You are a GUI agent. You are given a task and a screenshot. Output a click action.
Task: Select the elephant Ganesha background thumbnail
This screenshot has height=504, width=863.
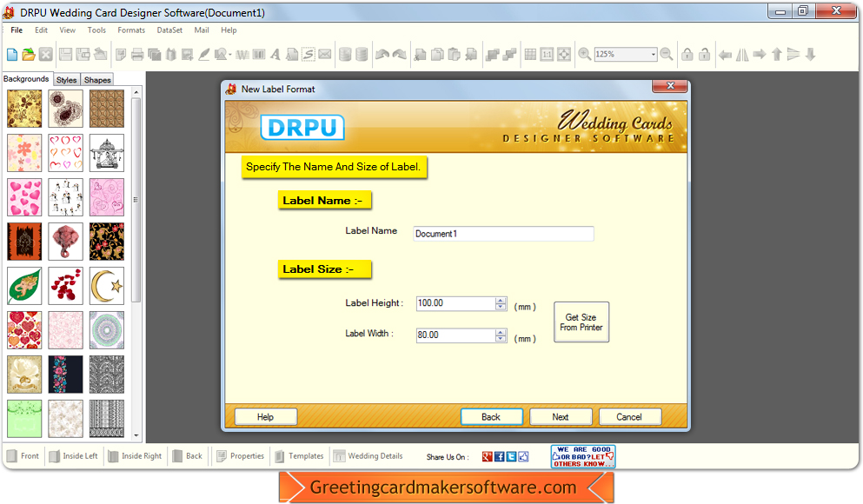(x=65, y=241)
